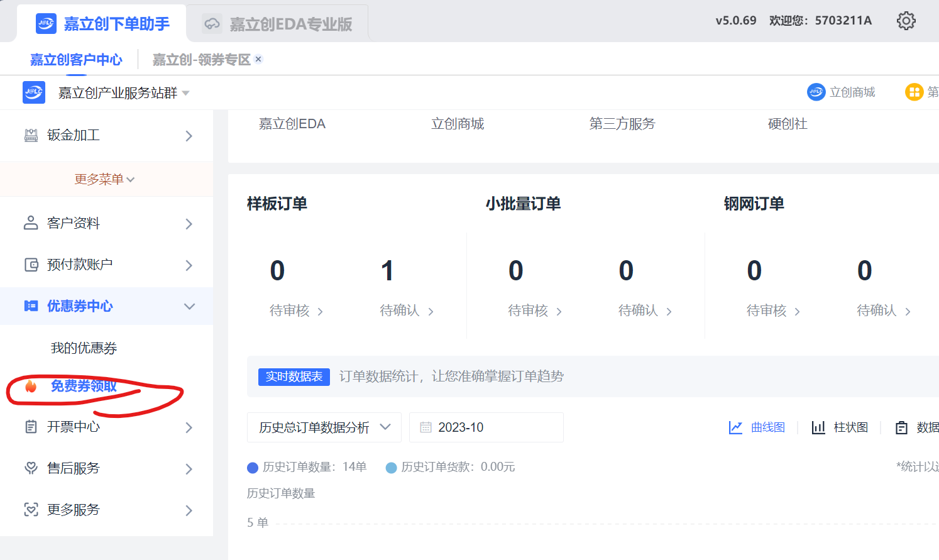Image resolution: width=939 pixels, height=560 pixels.
Task: View 样板订单 待确认 orders
Action: (407, 310)
